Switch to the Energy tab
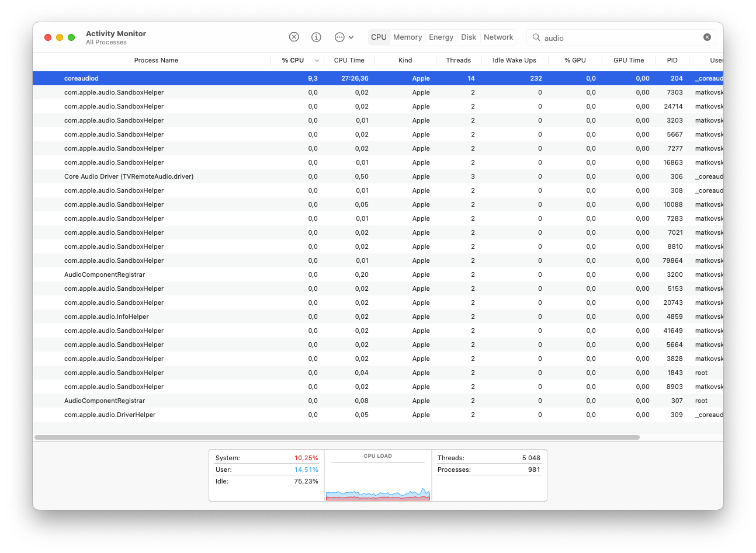The height and width of the screenshot is (553, 756). (x=441, y=37)
